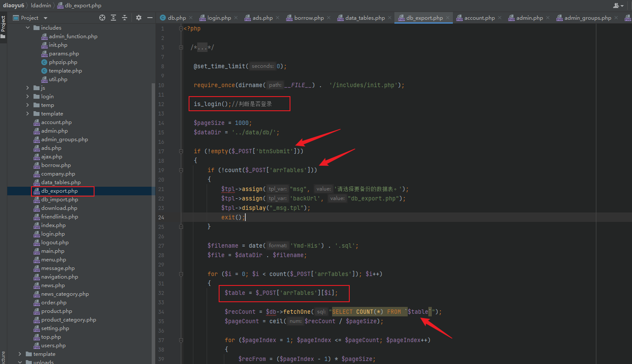Click the diaoyu6 breadcrumb
The image size is (632, 364).
pos(13,6)
